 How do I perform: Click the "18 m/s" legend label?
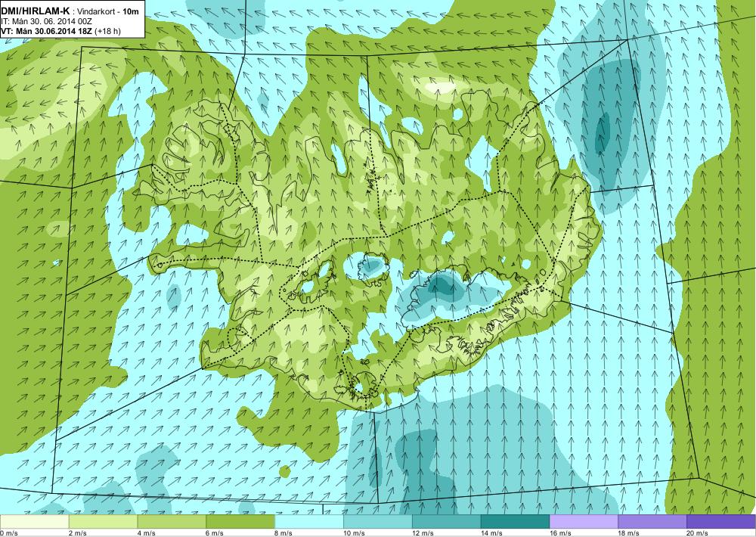click(629, 533)
